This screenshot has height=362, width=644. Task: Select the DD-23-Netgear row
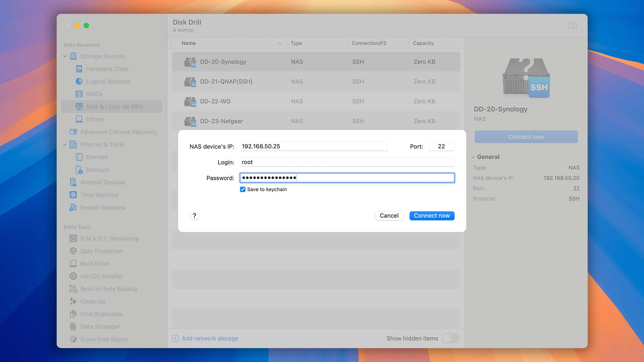316,121
